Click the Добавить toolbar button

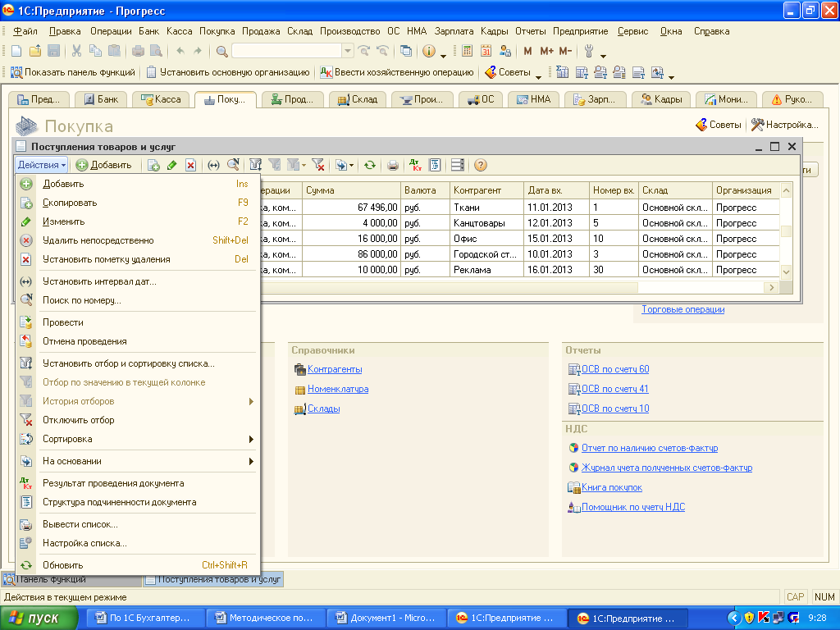104,165
